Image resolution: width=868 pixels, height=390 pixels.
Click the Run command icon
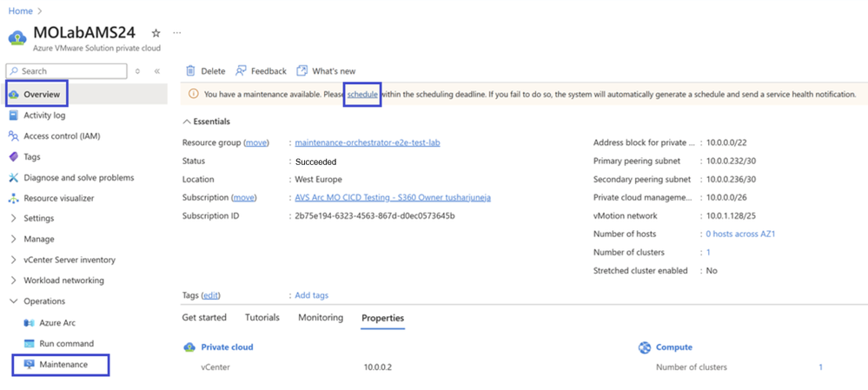click(x=30, y=344)
